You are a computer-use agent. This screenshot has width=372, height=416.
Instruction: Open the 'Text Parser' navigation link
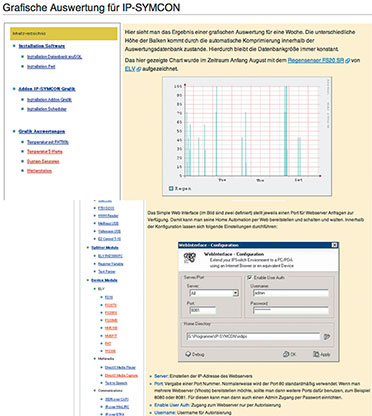click(x=107, y=272)
